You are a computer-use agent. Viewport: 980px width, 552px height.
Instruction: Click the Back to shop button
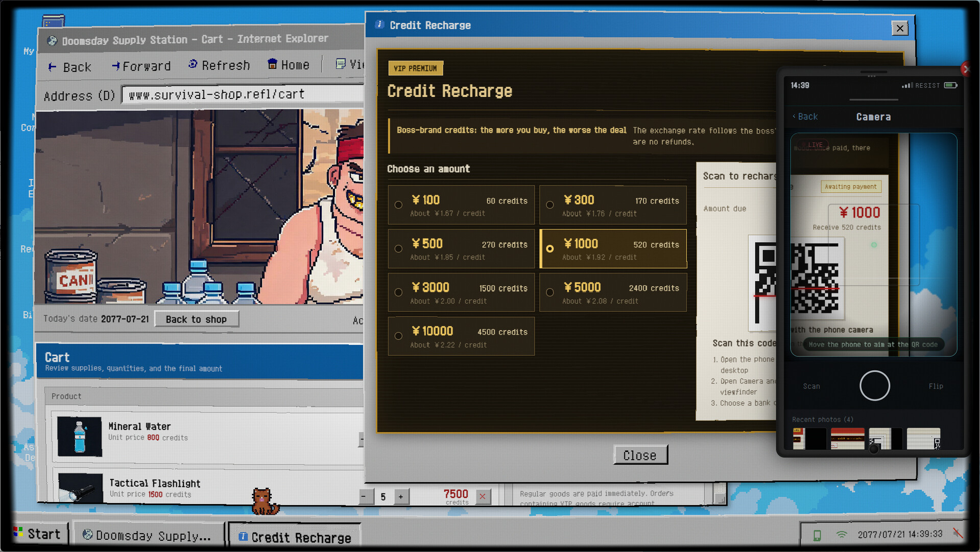[196, 319]
